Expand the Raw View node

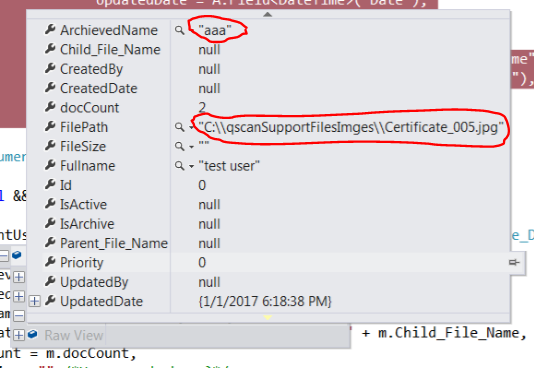pyautogui.click(x=19, y=335)
